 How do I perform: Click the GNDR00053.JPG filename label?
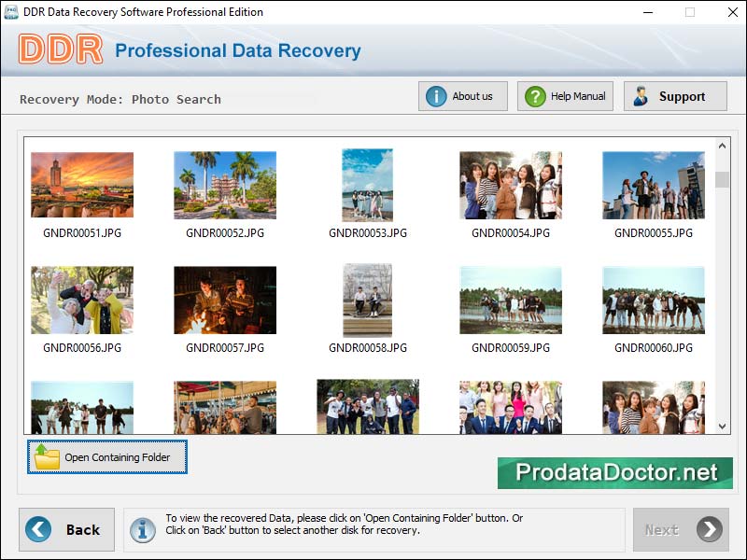click(367, 231)
